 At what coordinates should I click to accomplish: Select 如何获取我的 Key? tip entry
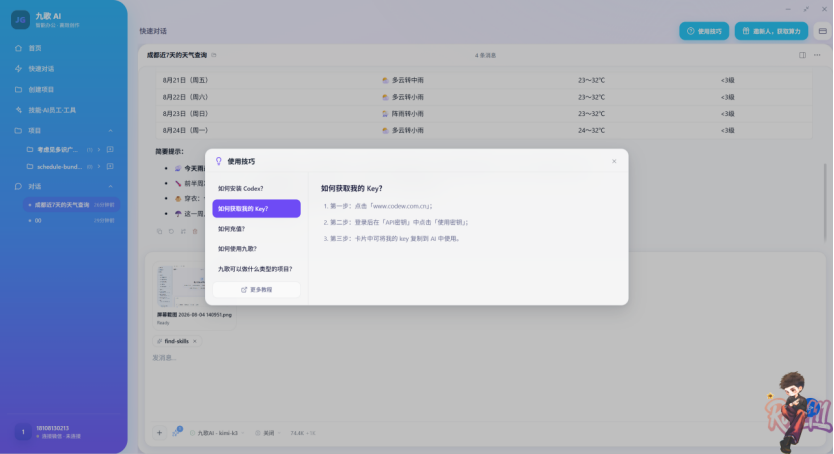point(256,208)
